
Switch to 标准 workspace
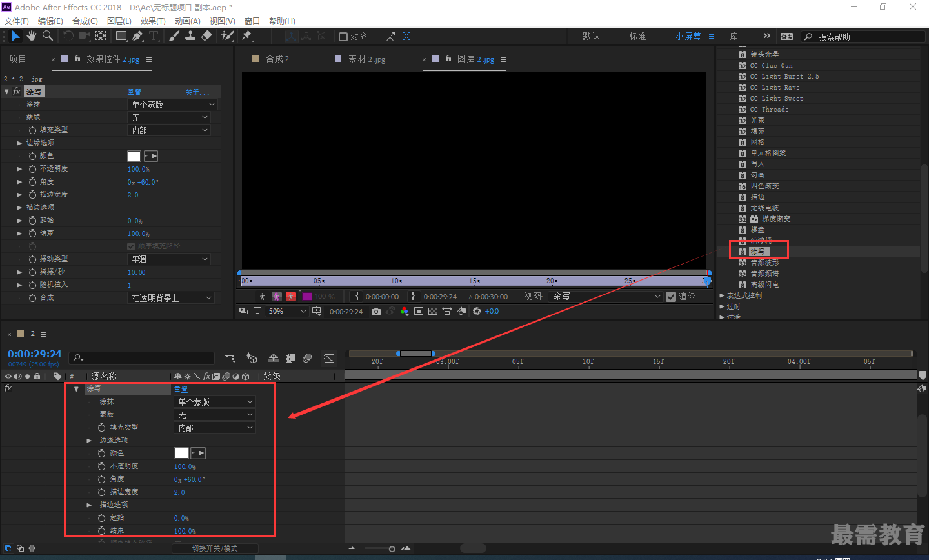coord(638,37)
